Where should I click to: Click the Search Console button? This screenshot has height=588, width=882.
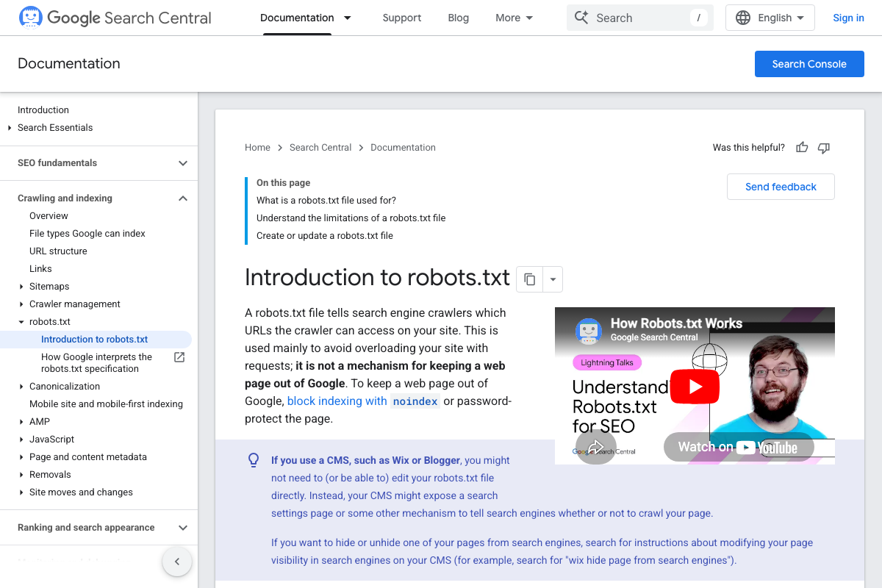(809, 64)
